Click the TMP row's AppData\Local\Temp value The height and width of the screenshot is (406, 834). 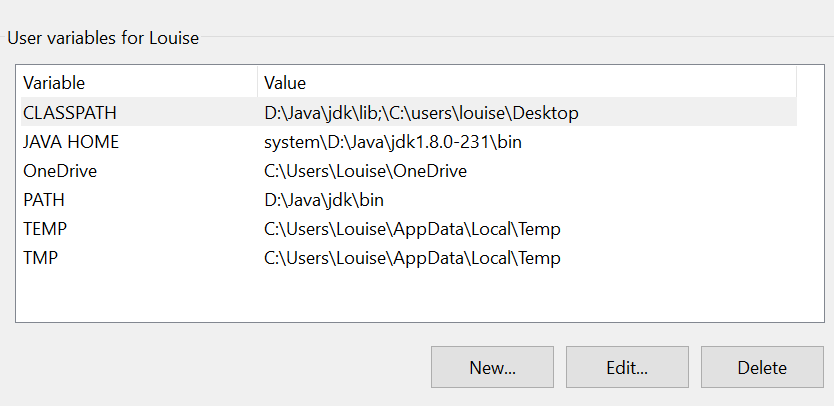[412, 258]
